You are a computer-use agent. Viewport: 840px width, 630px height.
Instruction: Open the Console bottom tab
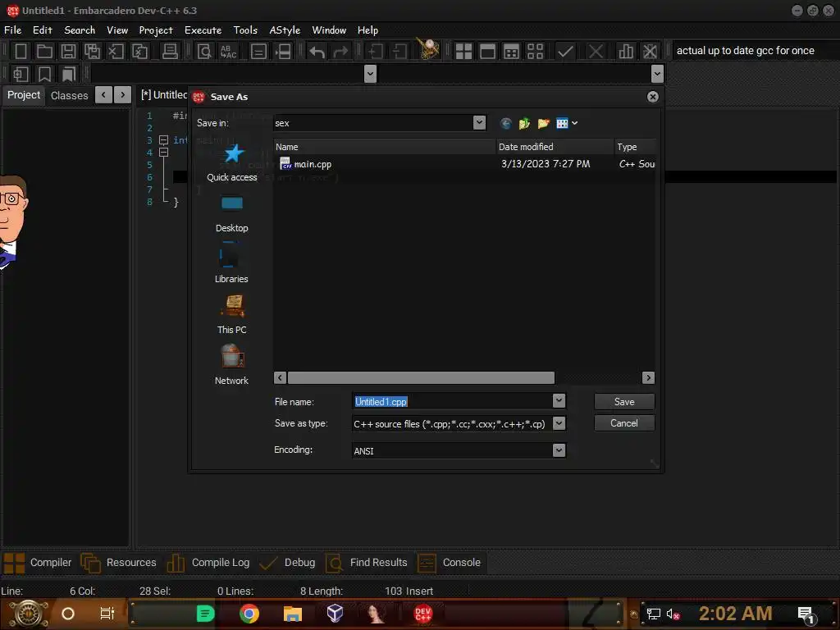(x=449, y=563)
